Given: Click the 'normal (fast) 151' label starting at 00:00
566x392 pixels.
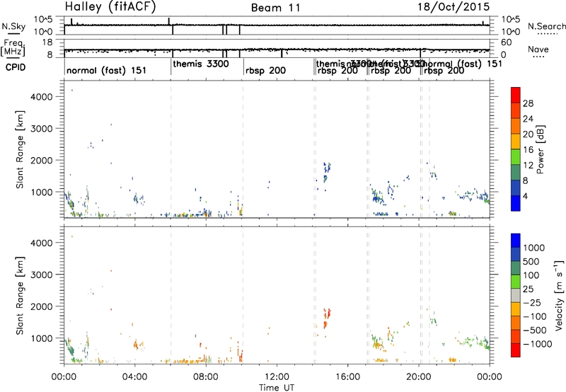Looking at the screenshot, I should [x=106, y=70].
